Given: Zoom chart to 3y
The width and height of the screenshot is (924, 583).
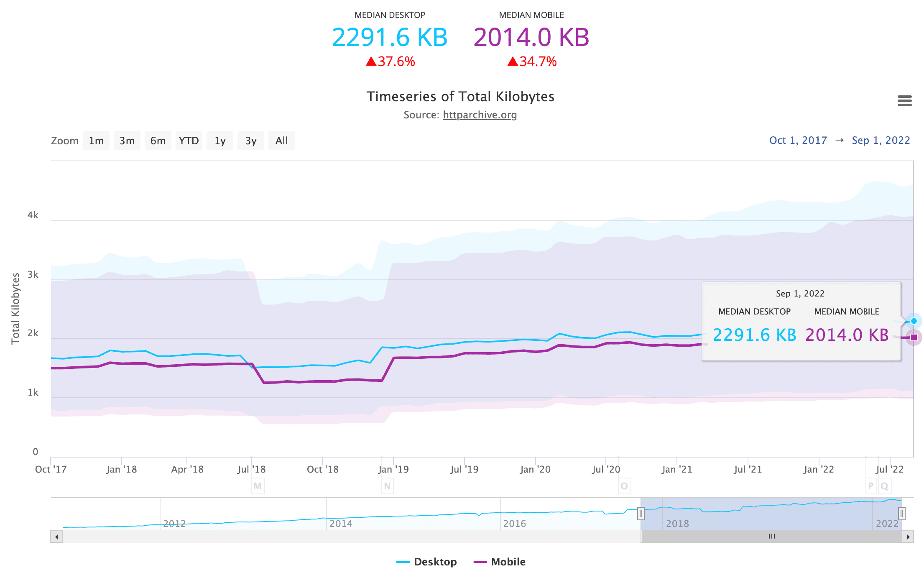Looking at the screenshot, I should click(x=251, y=141).
